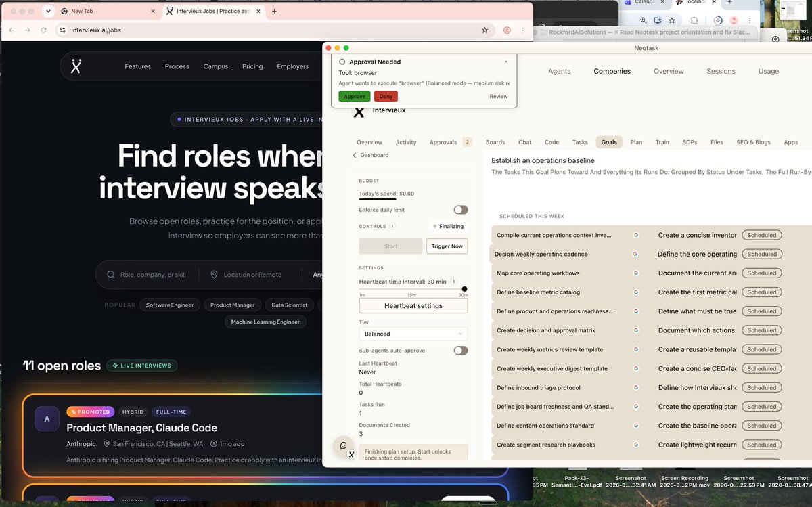Click the site info icon beside intervieux.ai/jobs
The width and height of the screenshot is (812, 507).
62,30
